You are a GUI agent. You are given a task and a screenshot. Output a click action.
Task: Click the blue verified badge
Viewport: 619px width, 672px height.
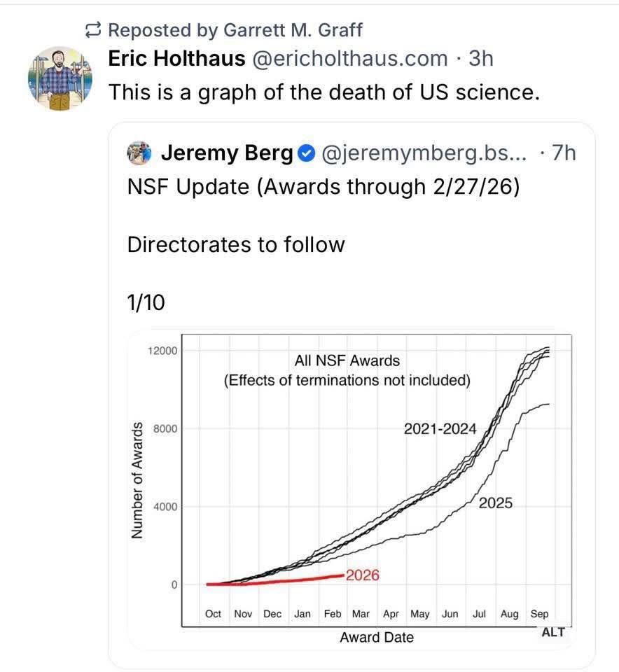point(307,153)
